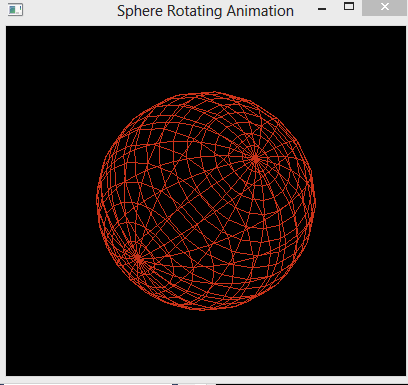Close the Sphere Rotating Animation window
The width and height of the screenshot is (408, 385).
pyautogui.click(x=385, y=7)
